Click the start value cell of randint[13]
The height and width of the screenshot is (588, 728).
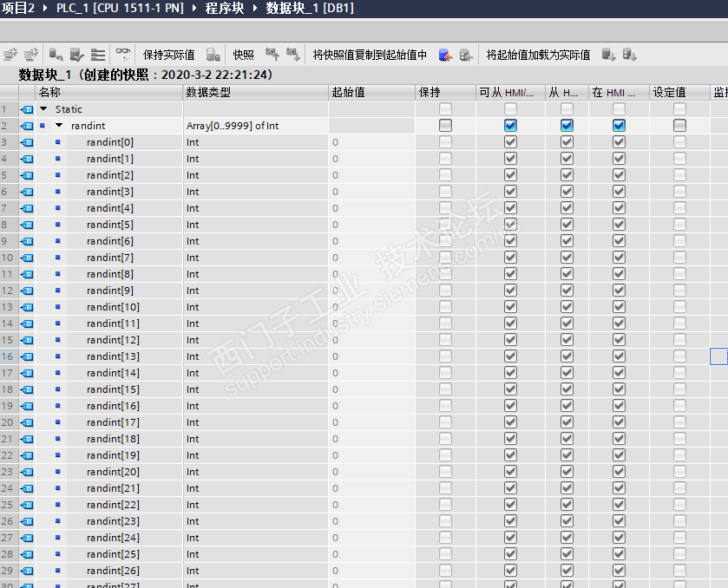pos(372,356)
